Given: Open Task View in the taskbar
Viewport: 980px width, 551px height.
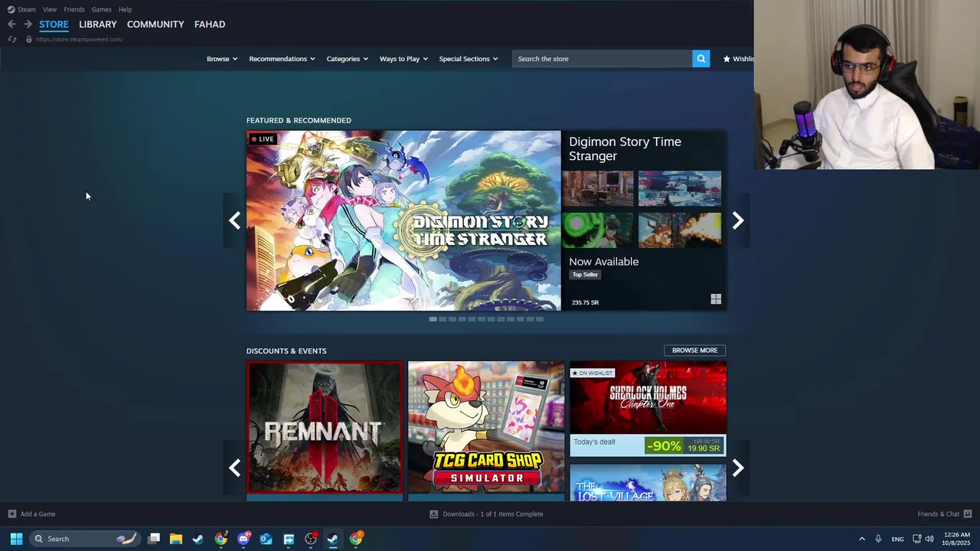Looking at the screenshot, I should (x=154, y=539).
